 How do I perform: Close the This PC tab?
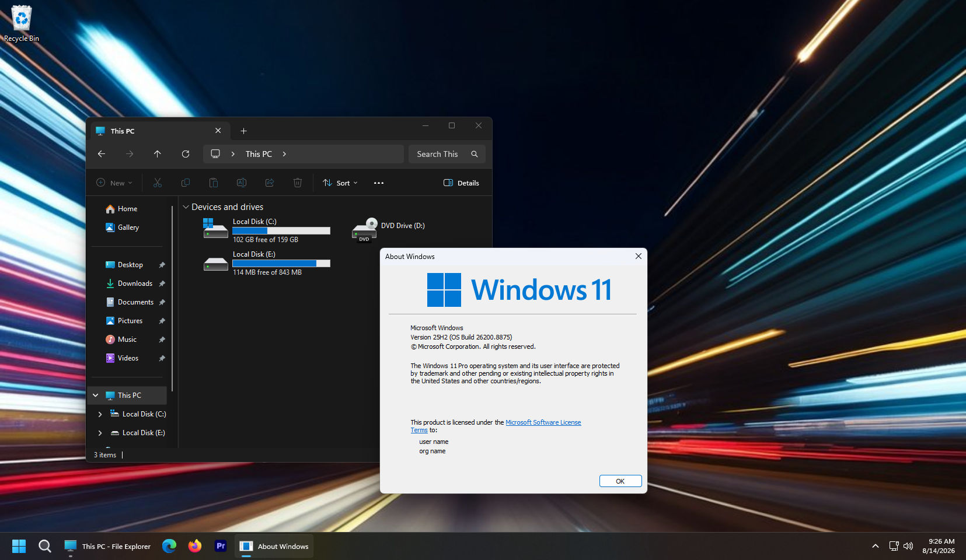tap(218, 131)
